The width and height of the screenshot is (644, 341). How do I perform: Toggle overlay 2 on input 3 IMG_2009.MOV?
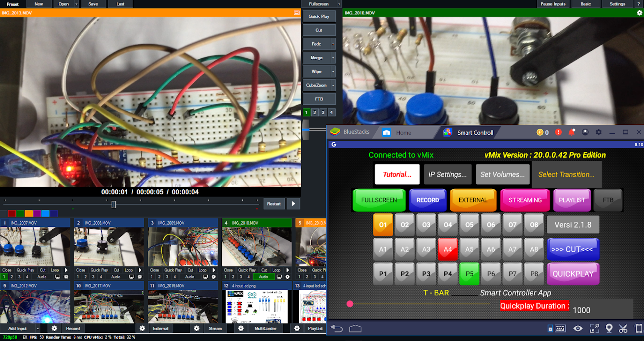[159, 277]
